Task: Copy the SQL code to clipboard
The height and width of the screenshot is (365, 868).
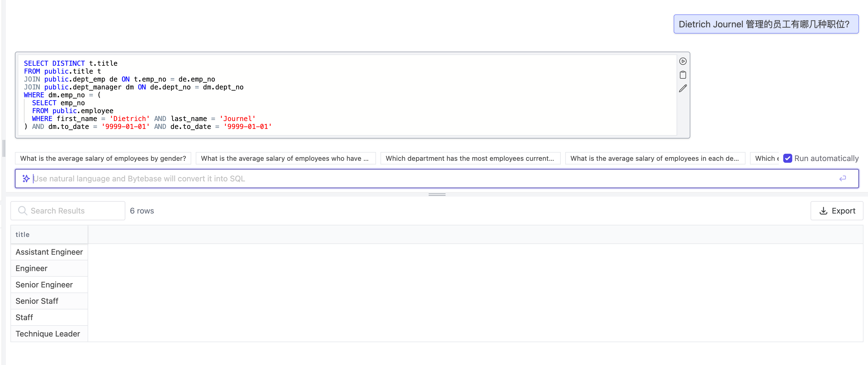Action: click(x=683, y=75)
